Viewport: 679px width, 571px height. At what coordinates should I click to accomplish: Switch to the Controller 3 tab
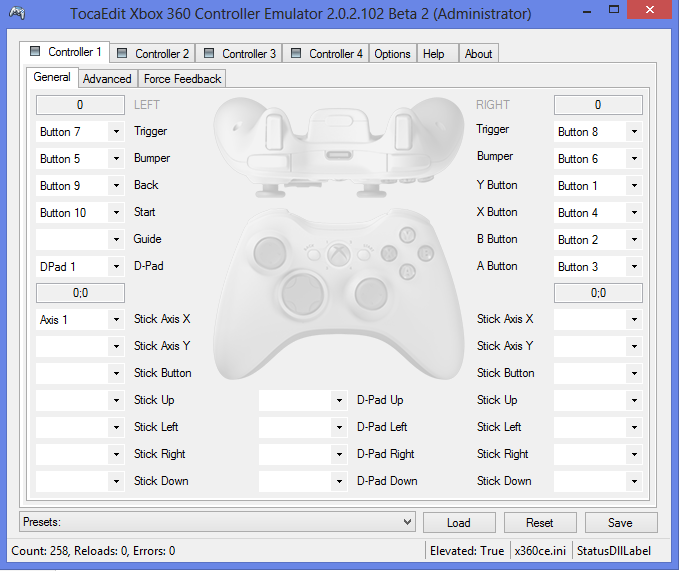coord(239,53)
